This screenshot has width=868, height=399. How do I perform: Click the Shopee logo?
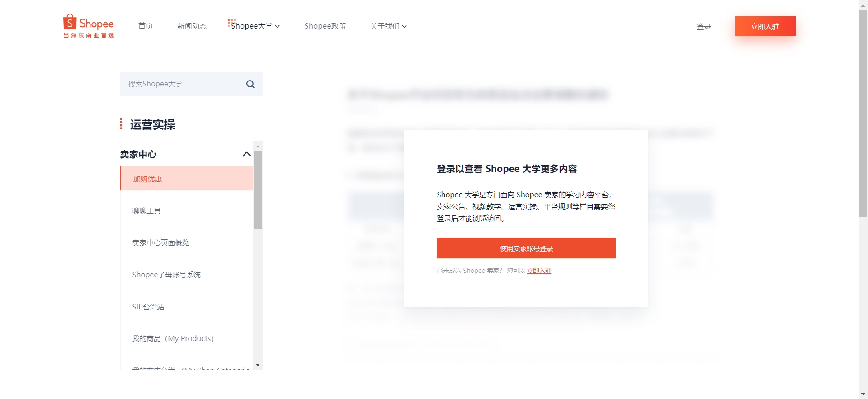[89, 26]
